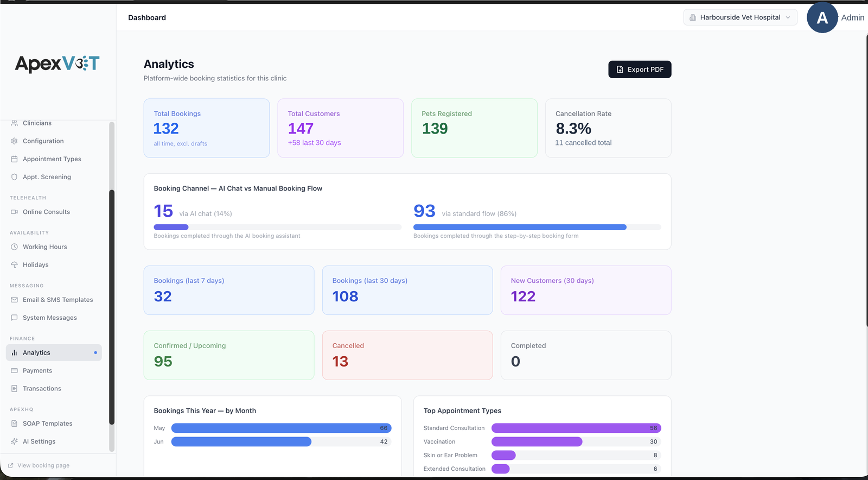Click the "Total Customers" label

(x=314, y=114)
